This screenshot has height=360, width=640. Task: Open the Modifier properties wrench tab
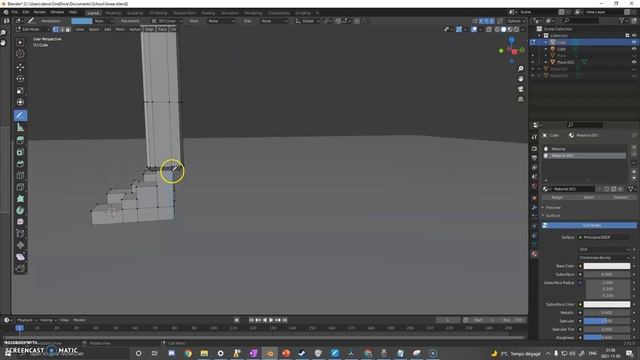pyautogui.click(x=534, y=207)
